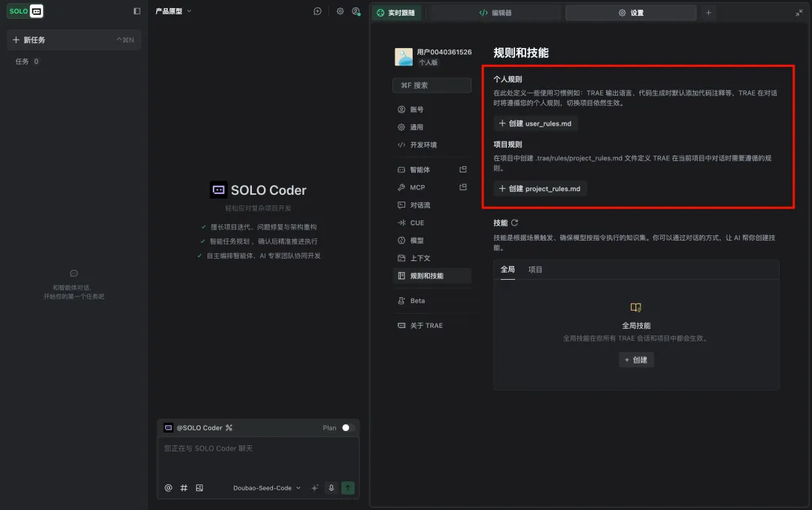Screen dimensions: 812x510
Task: Switch to the 实时跟随 tab
Action: click(396, 13)
